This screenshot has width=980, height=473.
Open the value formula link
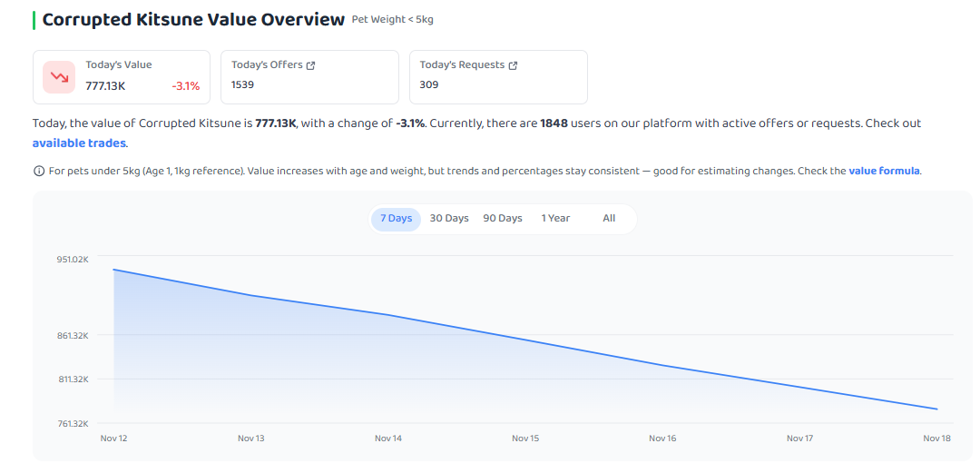coord(884,171)
